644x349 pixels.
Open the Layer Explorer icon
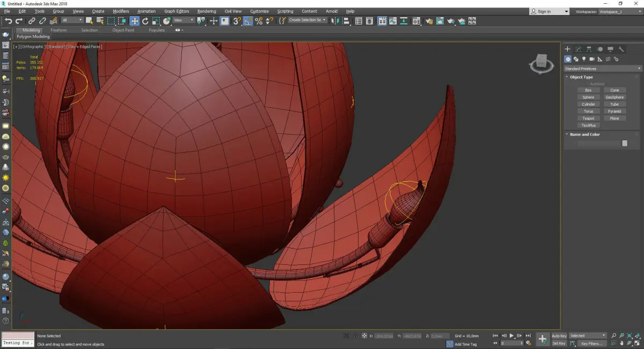pyautogui.click(x=369, y=21)
